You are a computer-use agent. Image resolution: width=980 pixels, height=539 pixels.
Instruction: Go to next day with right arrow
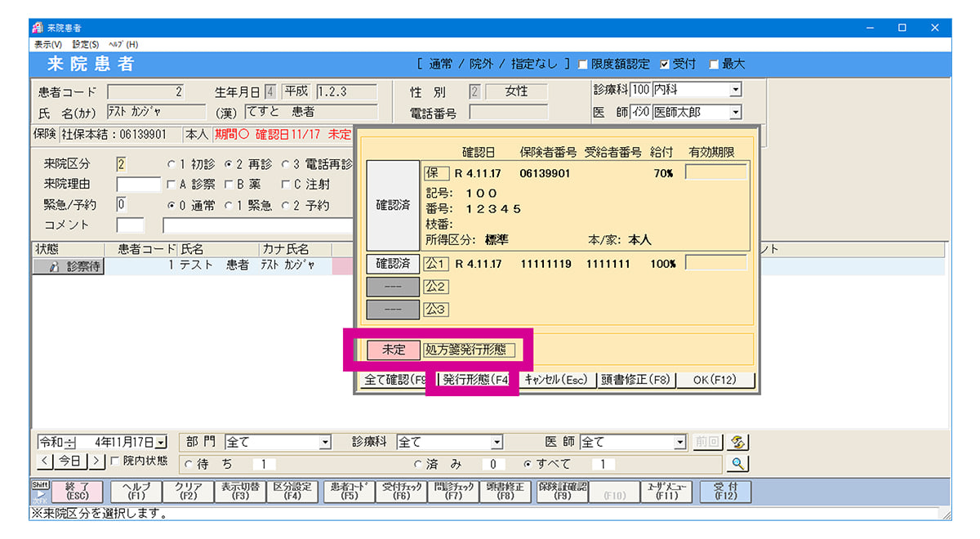[97, 461]
